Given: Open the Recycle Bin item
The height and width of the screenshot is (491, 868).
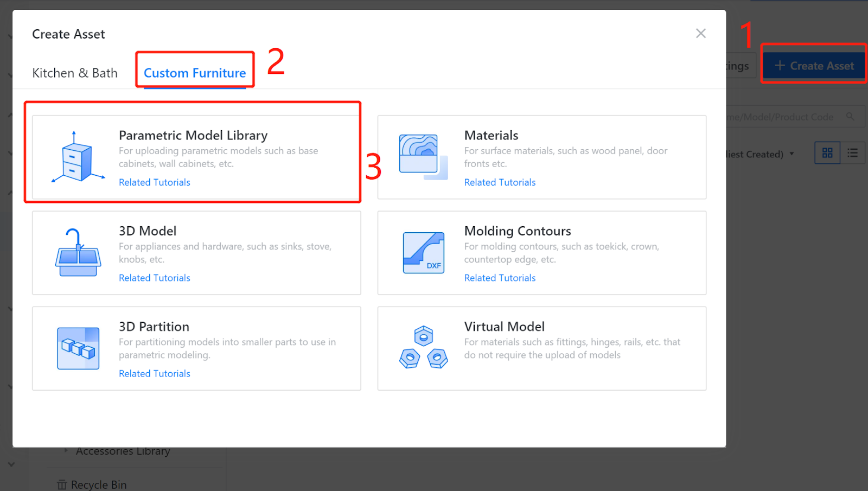Looking at the screenshot, I should [x=92, y=484].
